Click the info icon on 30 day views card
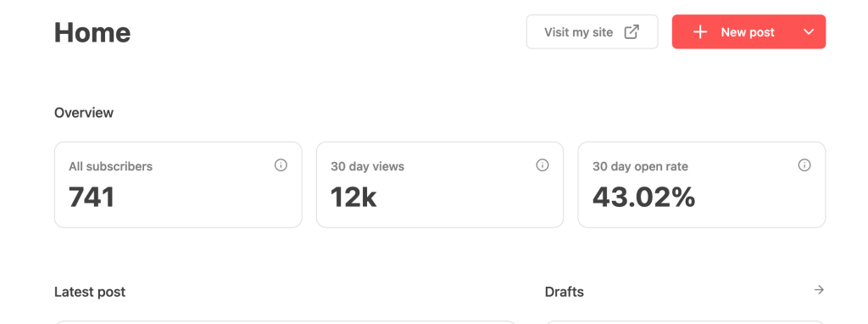Viewport: 868px width, 324px height. [542, 165]
